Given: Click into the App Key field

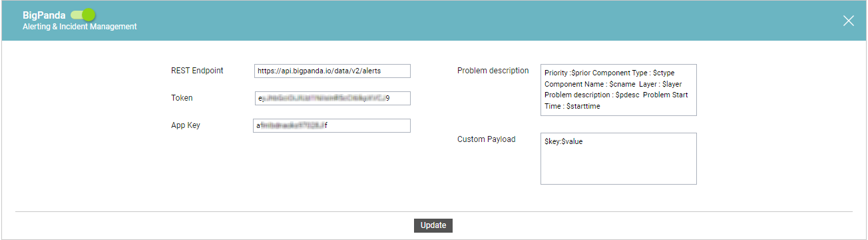Looking at the screenshot, I should [x=331, y=125].
